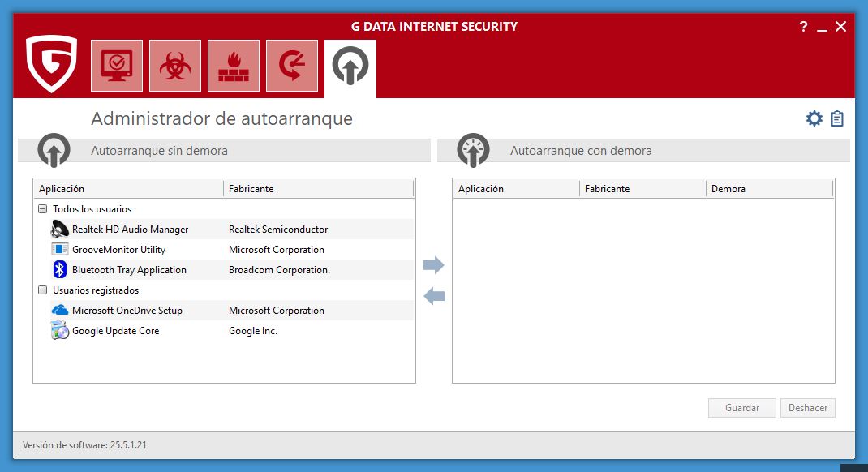Click the Guardar button
The height and width of the screenshot is (472, 868).
click(741, 408)
